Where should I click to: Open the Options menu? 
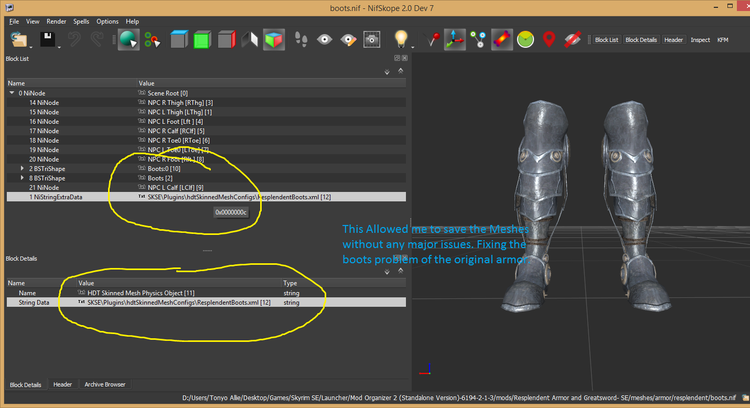[x=108, y=22]
